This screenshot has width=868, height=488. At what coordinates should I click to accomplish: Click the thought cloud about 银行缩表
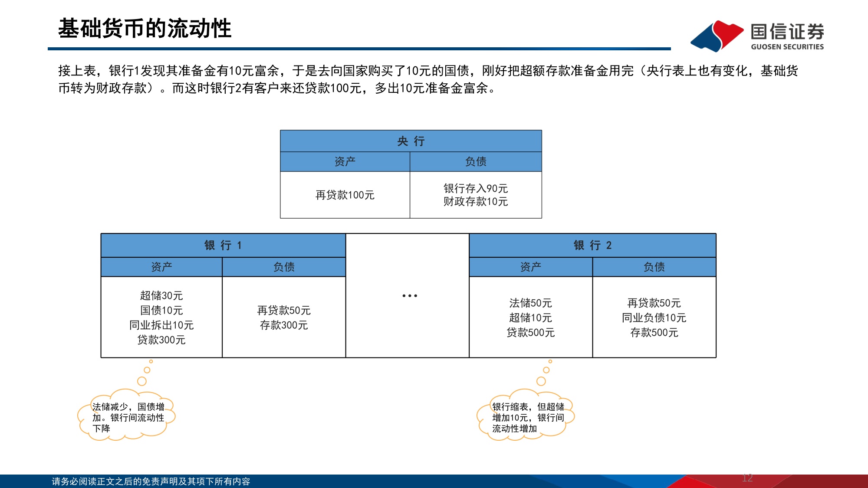(x=526, y=415)
